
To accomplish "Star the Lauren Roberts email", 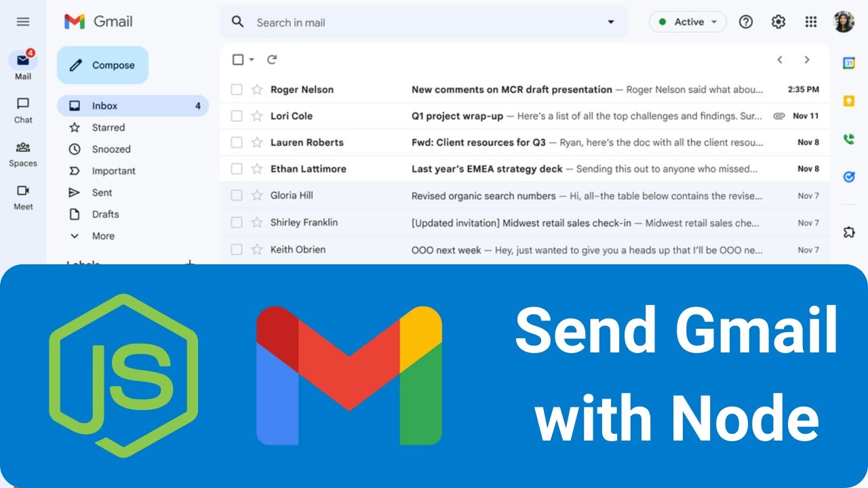I will [x=257, y=142].
